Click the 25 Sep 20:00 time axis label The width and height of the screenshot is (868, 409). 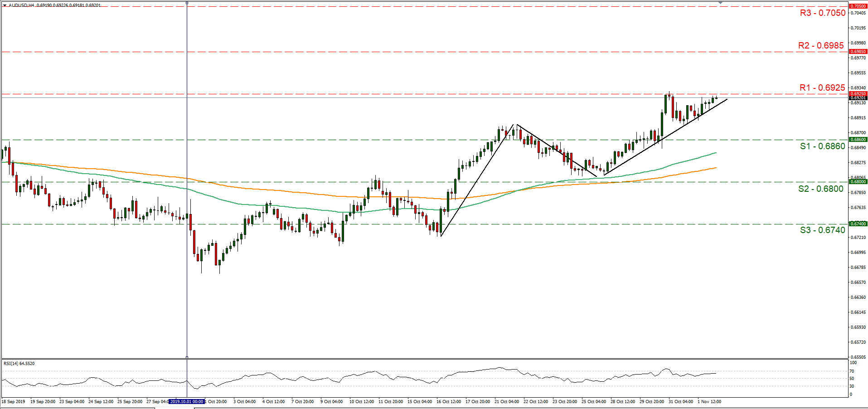tap(130, 402)
